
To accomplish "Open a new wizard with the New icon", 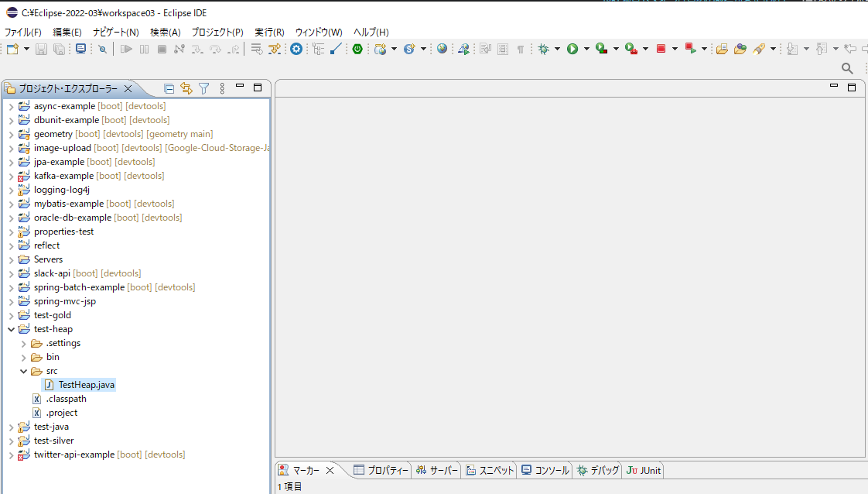I will point(12,49).
